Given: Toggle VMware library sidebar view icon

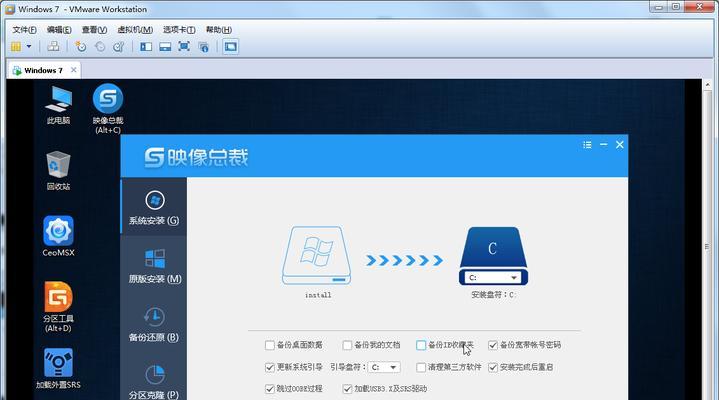Looking at the screenshot, I should [146, 46].
